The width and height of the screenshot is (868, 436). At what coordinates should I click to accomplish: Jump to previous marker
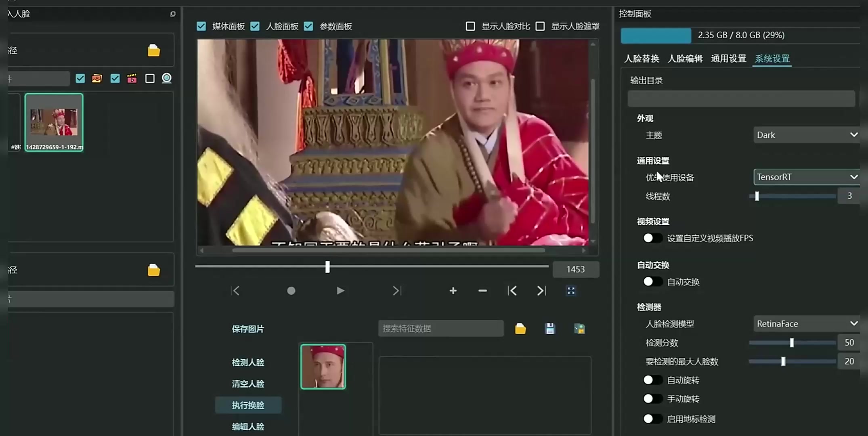(x=512, y=291)
